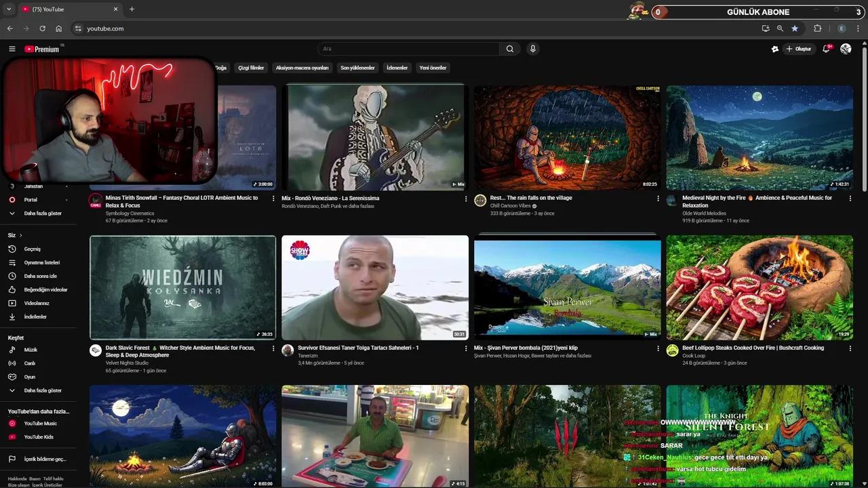Open options menu for Survivor Efsanesi video

(x=466, y=348)
